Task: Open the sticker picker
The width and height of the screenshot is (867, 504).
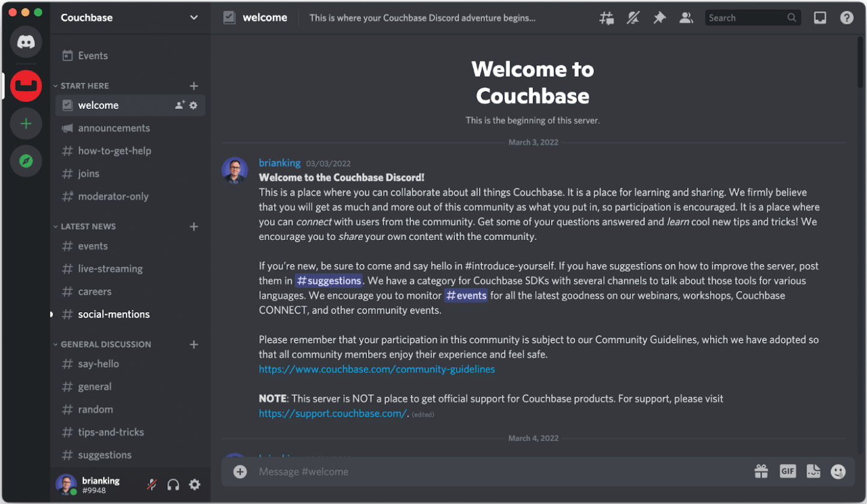Action: click(813, 472)
